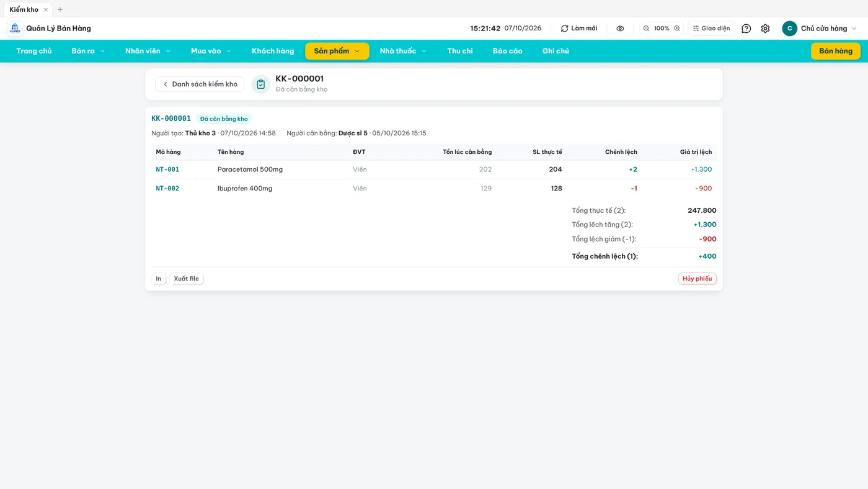The height and width of the screenshot is (489, 868).
Task: Zoom in with the plus magnifier icon
Action: (x=677, y=29)
